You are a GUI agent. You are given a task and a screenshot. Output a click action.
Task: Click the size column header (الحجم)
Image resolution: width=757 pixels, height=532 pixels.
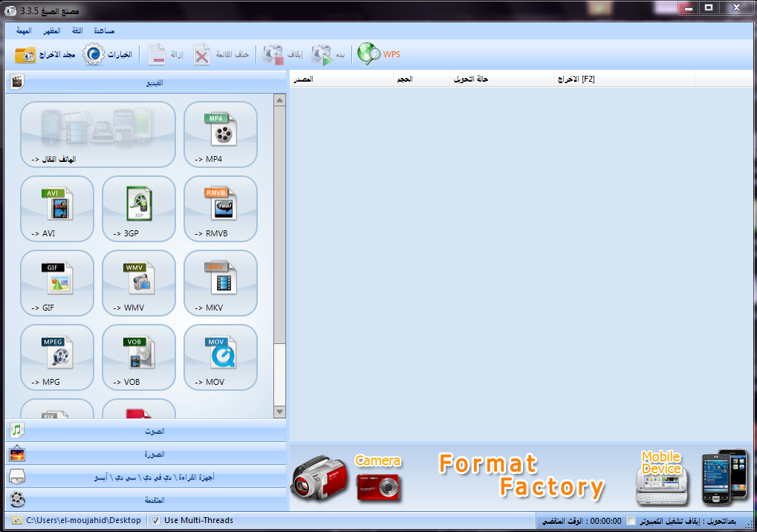pos(421,80)
